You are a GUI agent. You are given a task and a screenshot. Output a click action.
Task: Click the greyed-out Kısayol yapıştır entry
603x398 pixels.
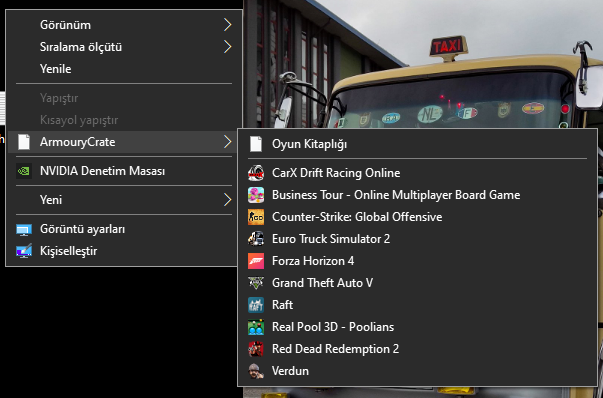(x=123, y=120)
